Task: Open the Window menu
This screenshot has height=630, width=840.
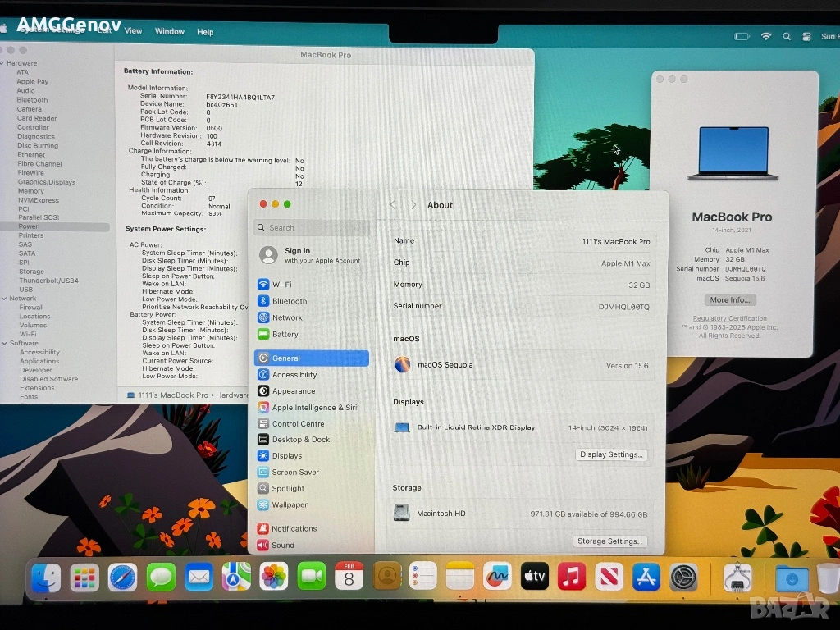Action: pyautogui.click(x=169, y=31)
